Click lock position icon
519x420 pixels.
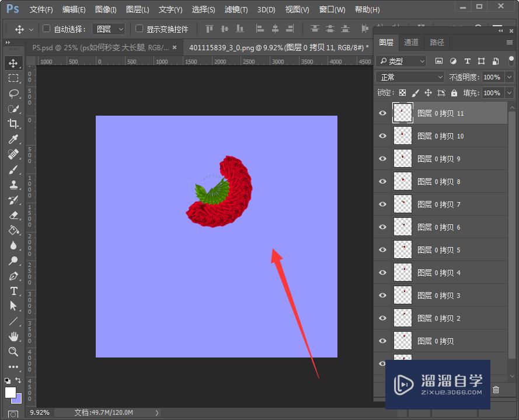coord(428,93)
